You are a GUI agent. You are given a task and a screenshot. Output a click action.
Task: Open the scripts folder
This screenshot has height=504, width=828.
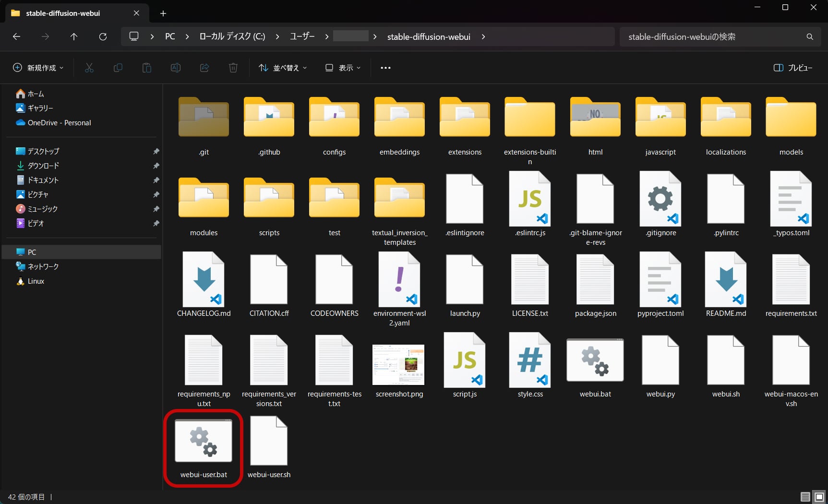pyautogui.click(x=269, y=206)
